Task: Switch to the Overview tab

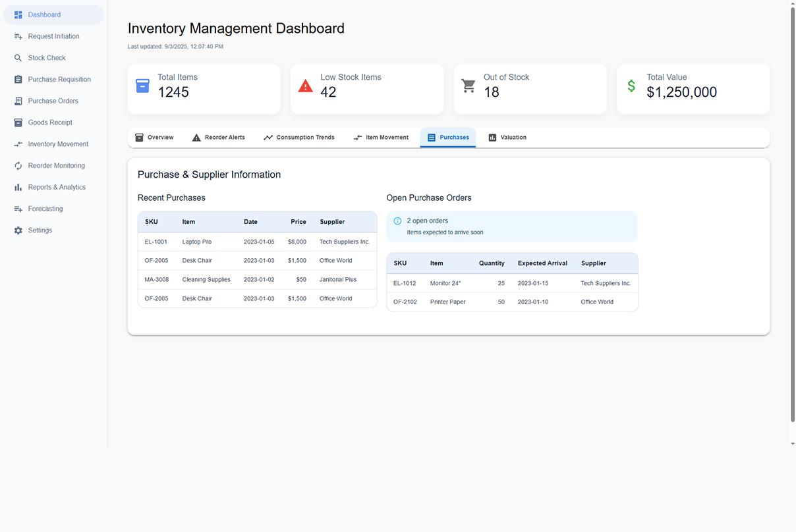Action: [x=154, y=138]
